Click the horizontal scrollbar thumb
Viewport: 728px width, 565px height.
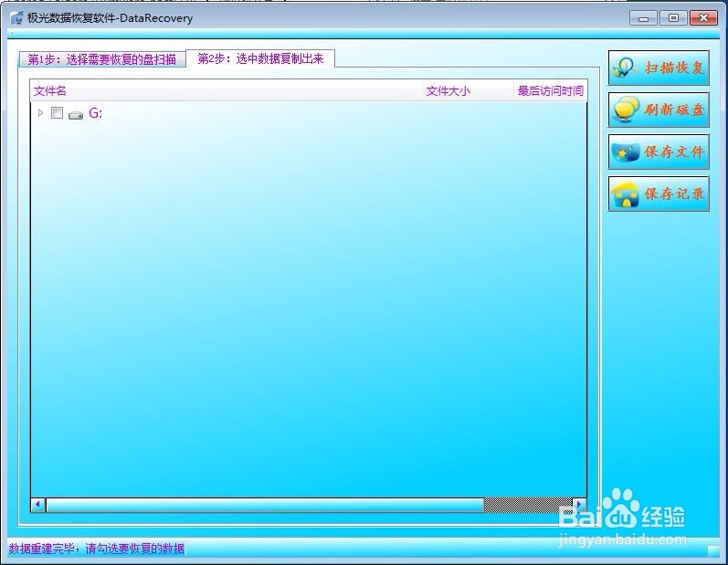tap(265, 505)
